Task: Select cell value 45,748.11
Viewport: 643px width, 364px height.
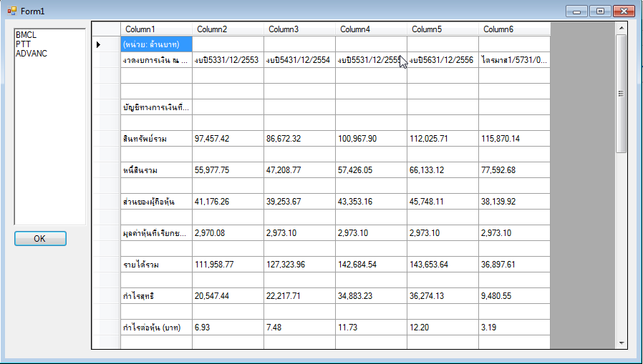Action: point(443,202)
